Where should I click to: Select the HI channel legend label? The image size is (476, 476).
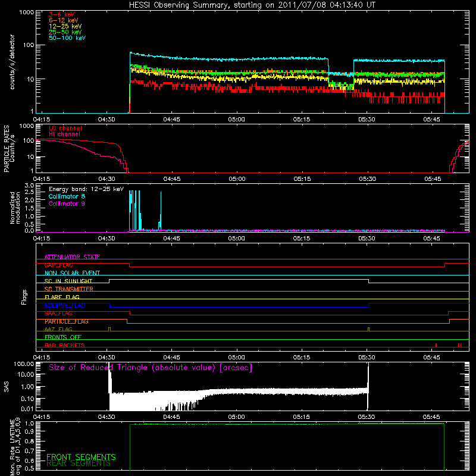[x=65, y=134]
